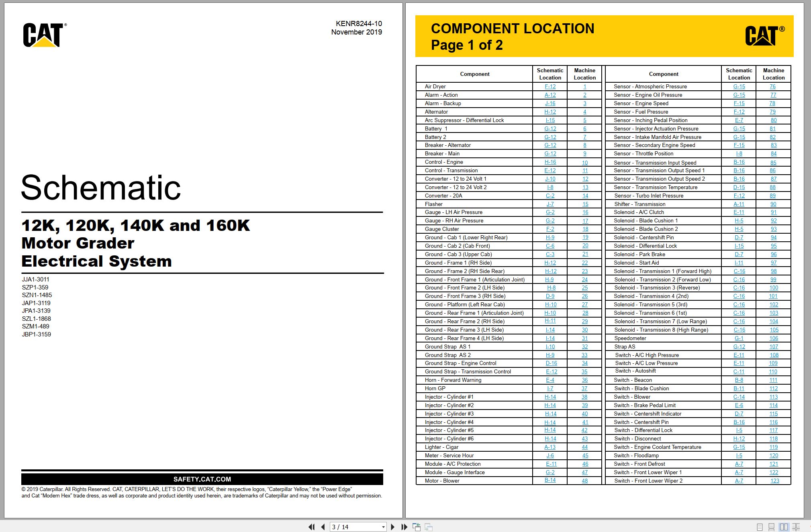
Task: Toggle two-page facing view
Action: click(784, 527)
